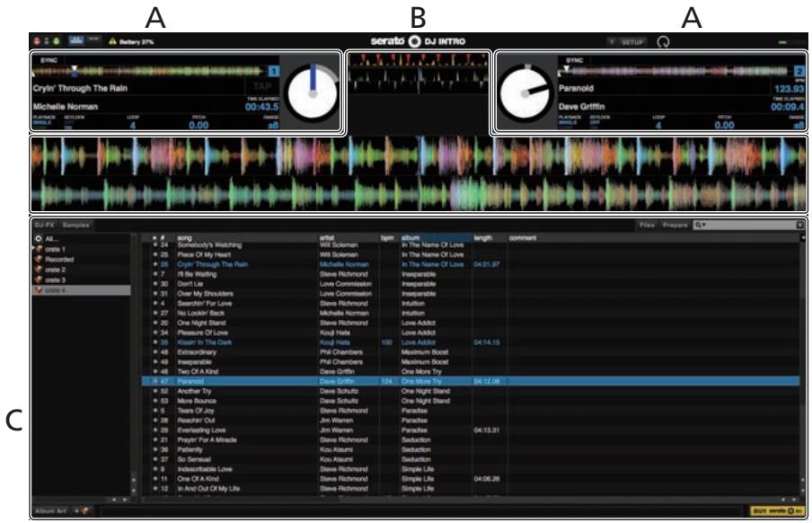812x523 pixels.
Task: Click the status dot of Somebody's Watching
Action: pos(154,245)
